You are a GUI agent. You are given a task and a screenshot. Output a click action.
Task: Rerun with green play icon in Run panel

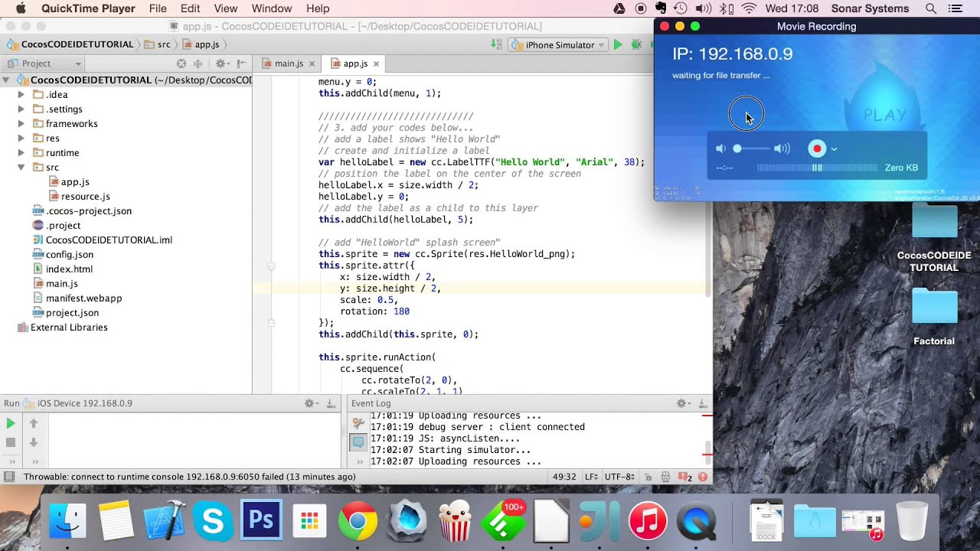[11, 423]
